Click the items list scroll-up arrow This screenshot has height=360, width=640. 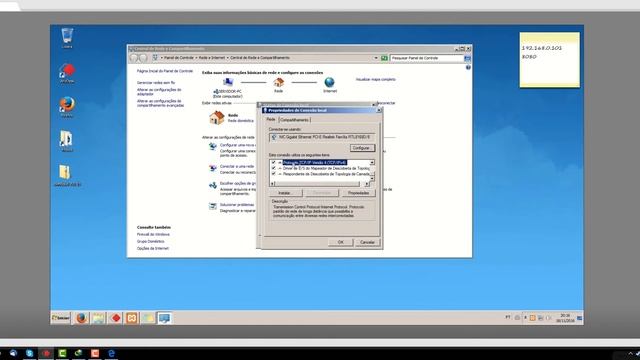click(x=372, y=162)
